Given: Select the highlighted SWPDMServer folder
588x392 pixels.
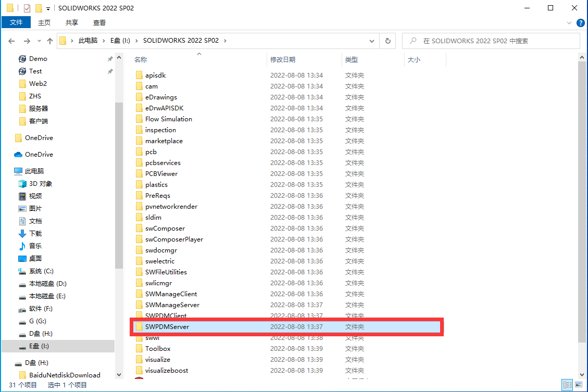Looking at the screenshot, I should [287, 327].
